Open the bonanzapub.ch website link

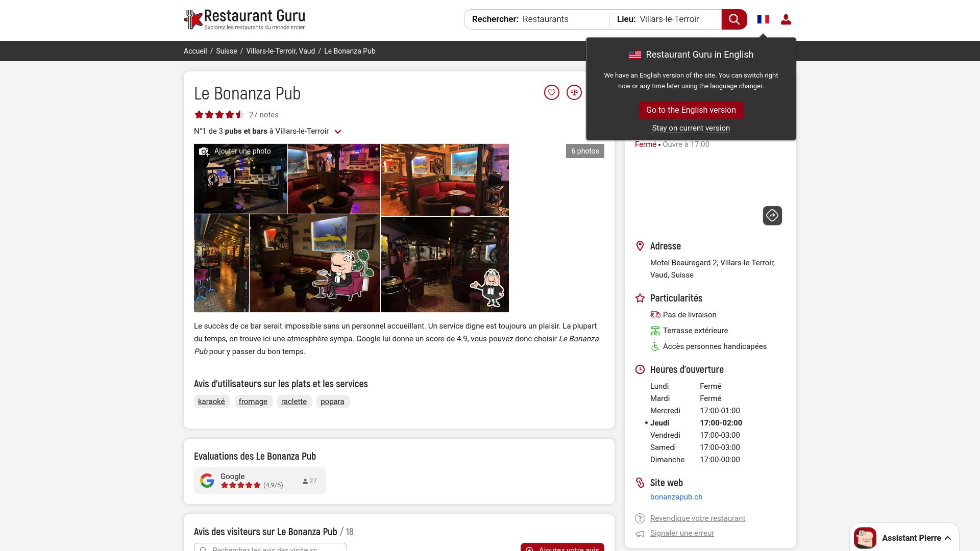click(x=676, y=496)
